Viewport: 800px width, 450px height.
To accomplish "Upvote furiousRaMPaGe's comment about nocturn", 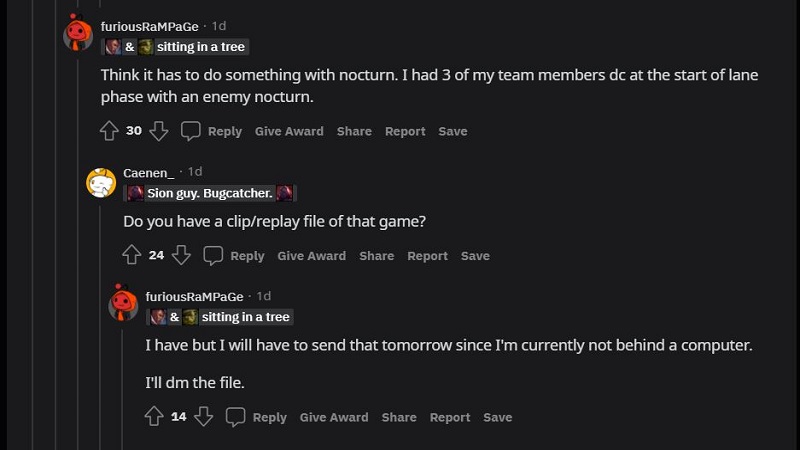I will pos(109,131).
